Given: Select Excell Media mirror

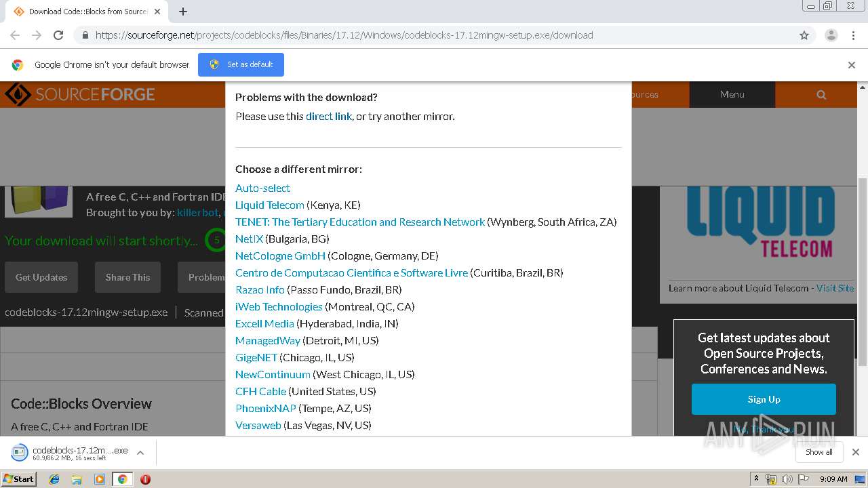Looking at the screenshot, I should (x=264, y=323).
